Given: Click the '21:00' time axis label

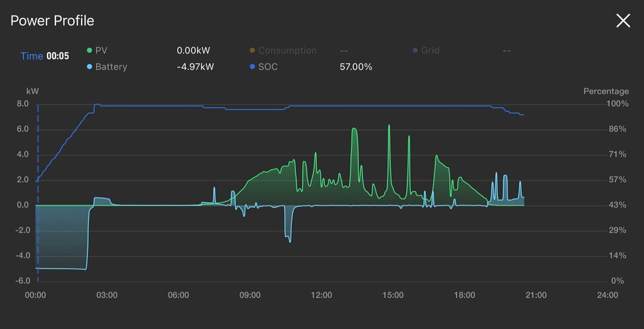Looking at the screenshot, I should click(536, 295).
